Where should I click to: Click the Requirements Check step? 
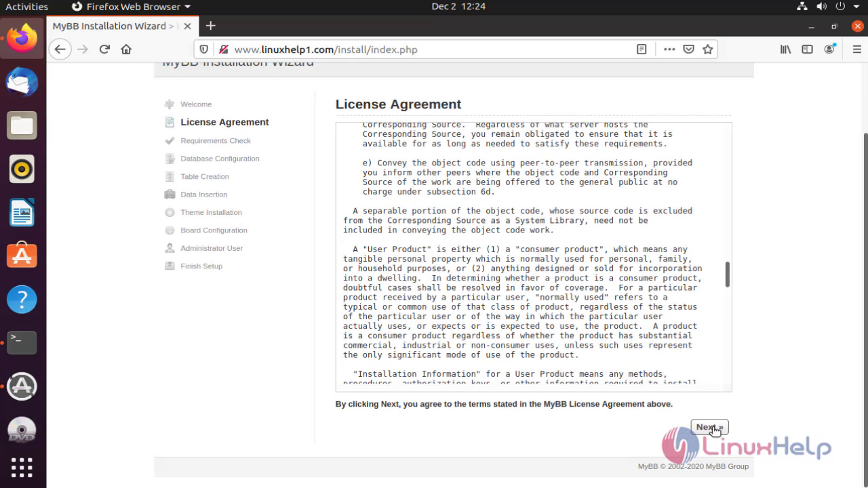pos(216,140)
